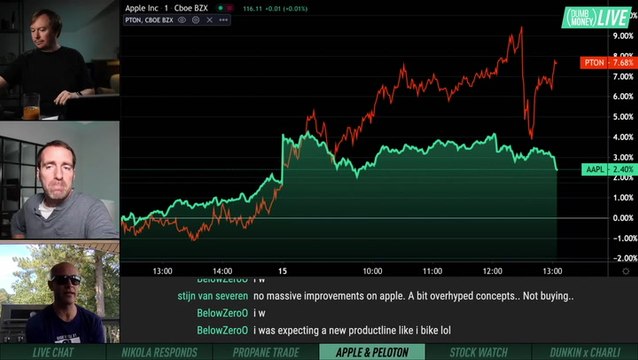Click the PTON, CBOE BZX legend label
Screen dimensions: 638x360
[x=149, y=20]
